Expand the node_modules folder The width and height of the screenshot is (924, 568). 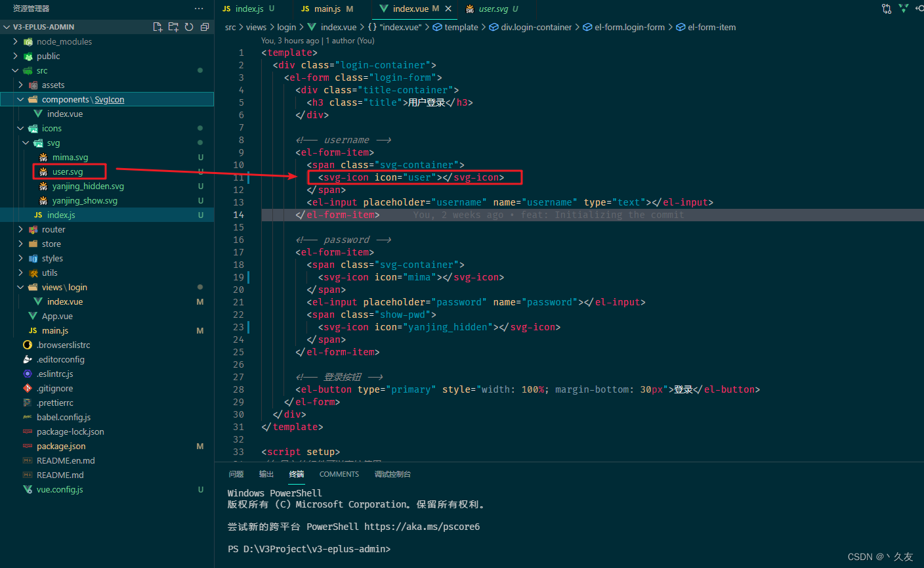[16, 41]
